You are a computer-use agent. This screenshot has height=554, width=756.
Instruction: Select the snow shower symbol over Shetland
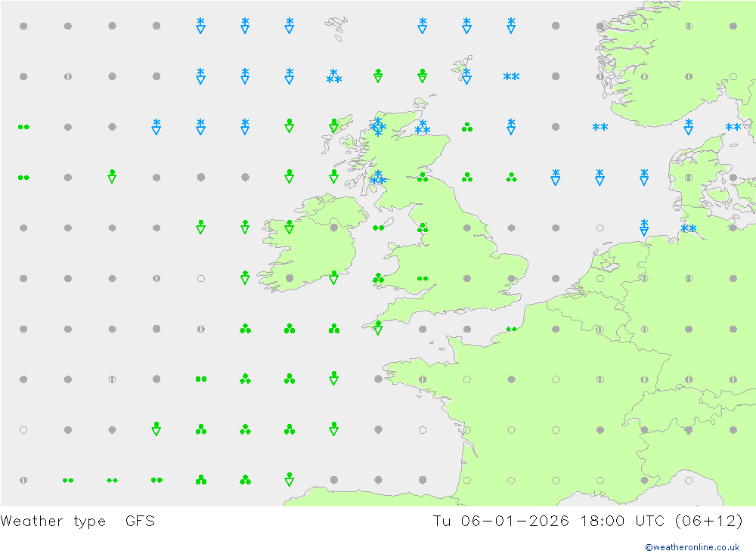tap(466, 76)
